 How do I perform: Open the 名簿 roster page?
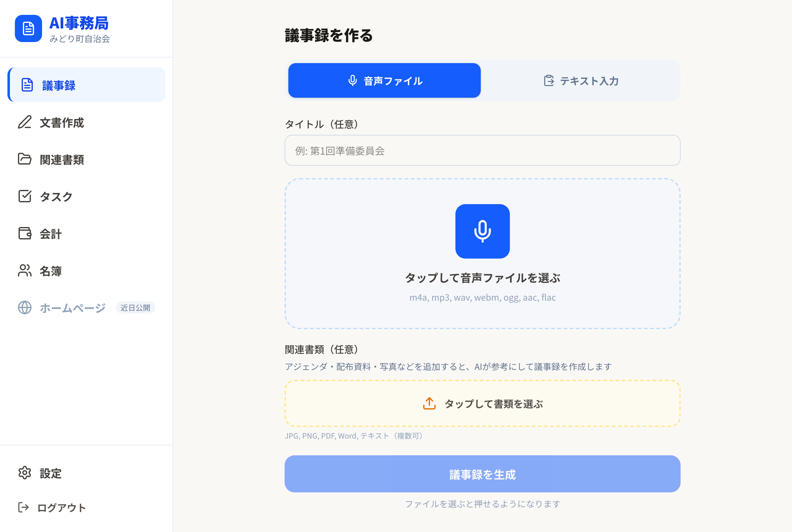(x=86, y=271)
